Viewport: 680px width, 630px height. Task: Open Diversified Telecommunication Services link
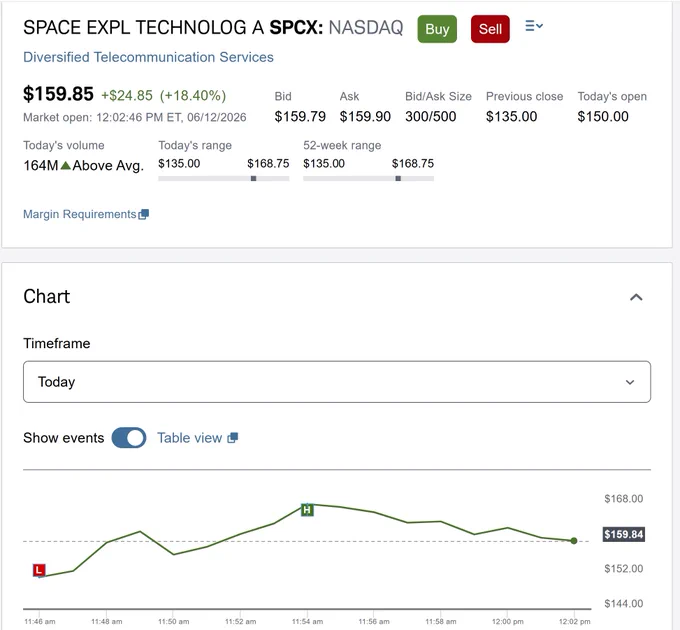148,57
